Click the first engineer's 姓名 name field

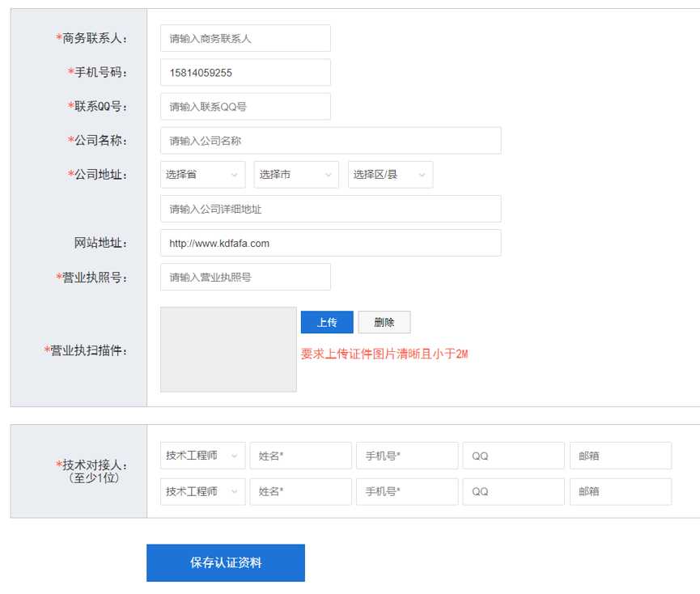point(300,456)
